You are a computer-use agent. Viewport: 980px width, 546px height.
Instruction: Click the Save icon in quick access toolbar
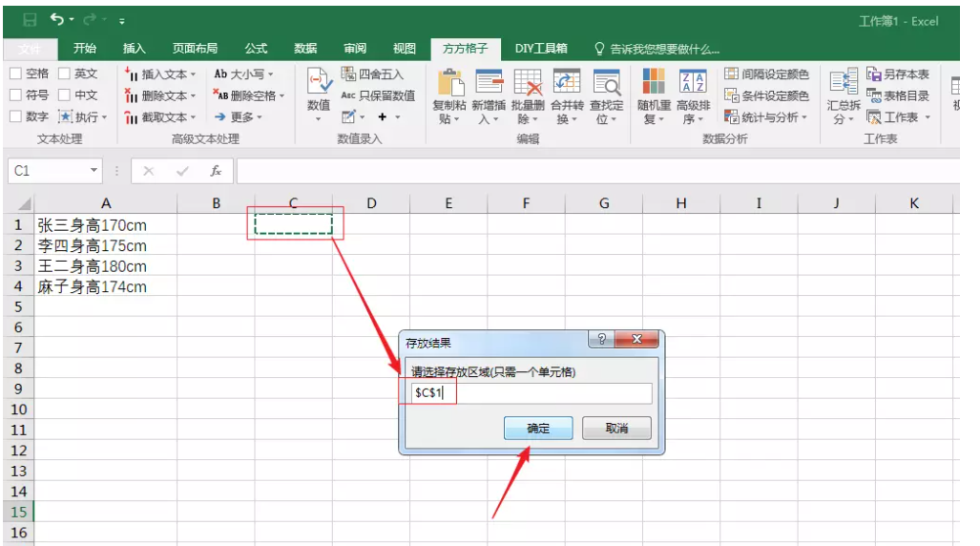30,20
